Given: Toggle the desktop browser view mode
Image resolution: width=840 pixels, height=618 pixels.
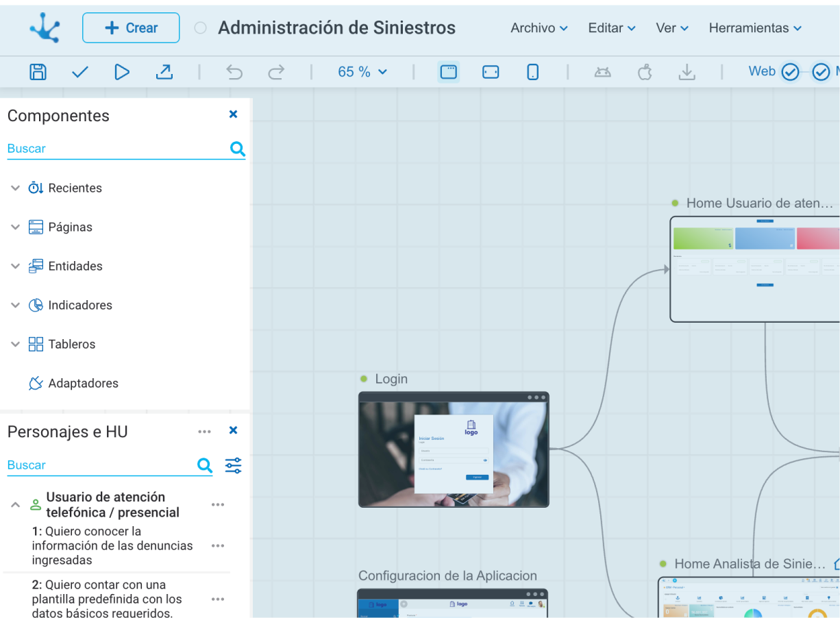Looking at the screenshot, I should point(449,72).
